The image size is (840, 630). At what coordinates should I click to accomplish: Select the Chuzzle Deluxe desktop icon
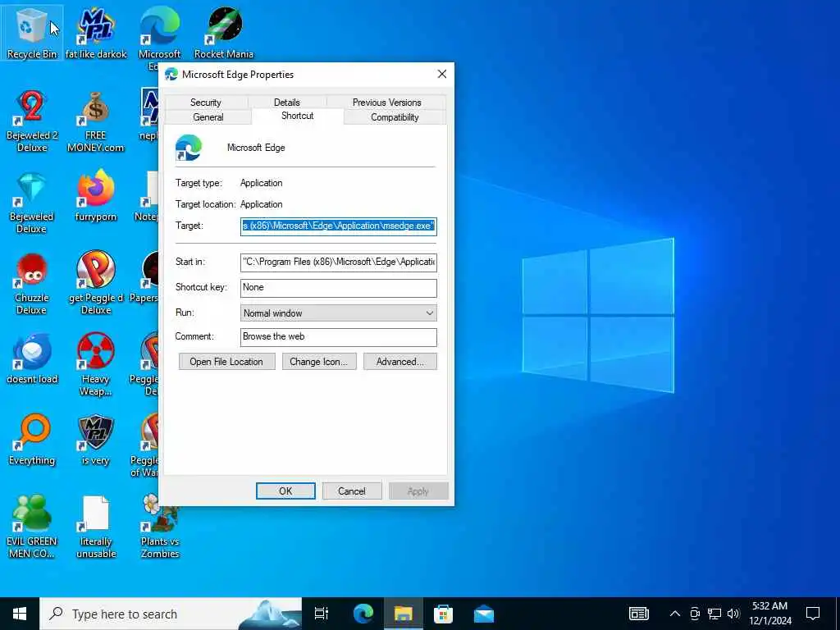[32, 284]
